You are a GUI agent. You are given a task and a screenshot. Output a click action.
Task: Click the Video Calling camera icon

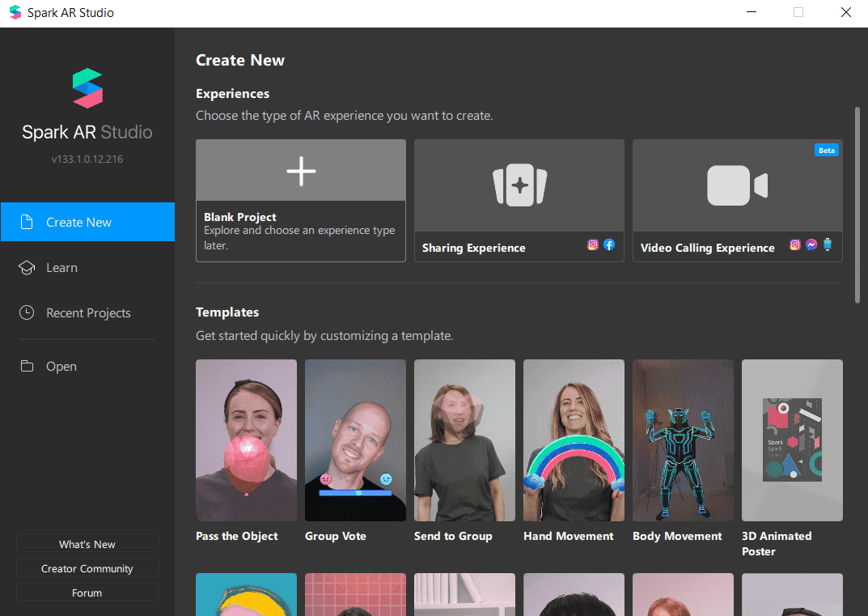(x=737, y=185)
